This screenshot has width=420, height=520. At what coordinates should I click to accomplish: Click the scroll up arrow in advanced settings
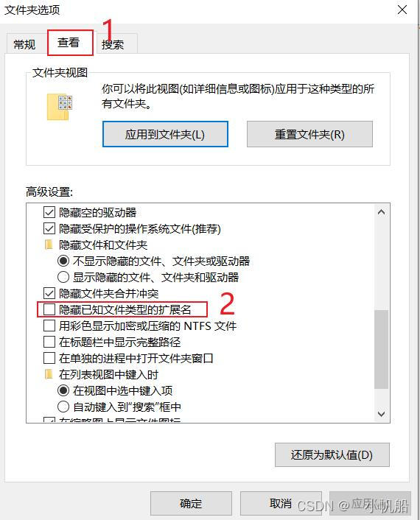381,212
